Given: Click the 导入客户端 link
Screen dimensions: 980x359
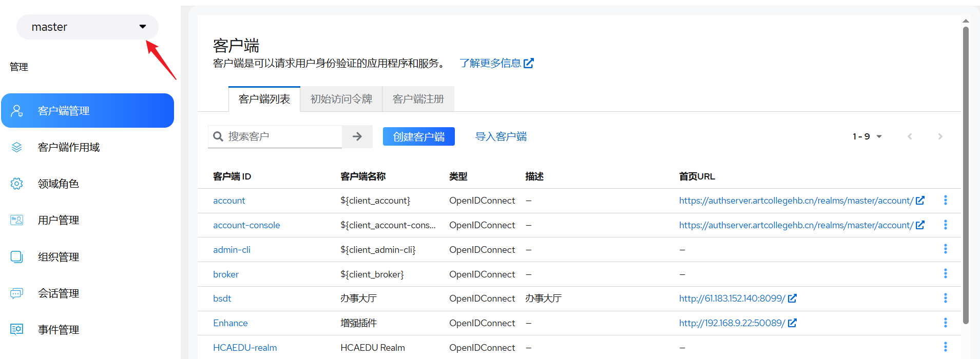Looking at the screenshot, I should pyautogui.click(x=501, y=136).
